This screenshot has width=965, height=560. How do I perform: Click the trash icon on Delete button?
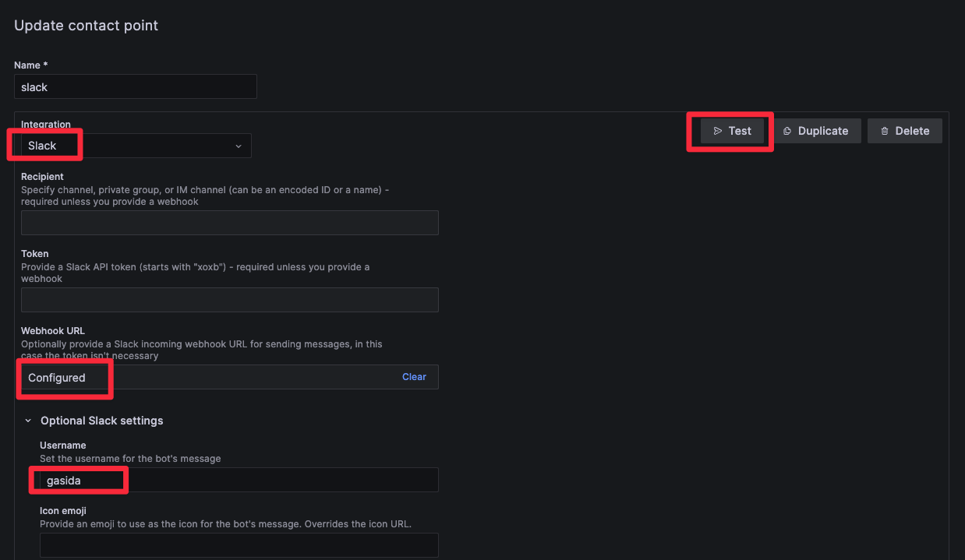(885, 131)
